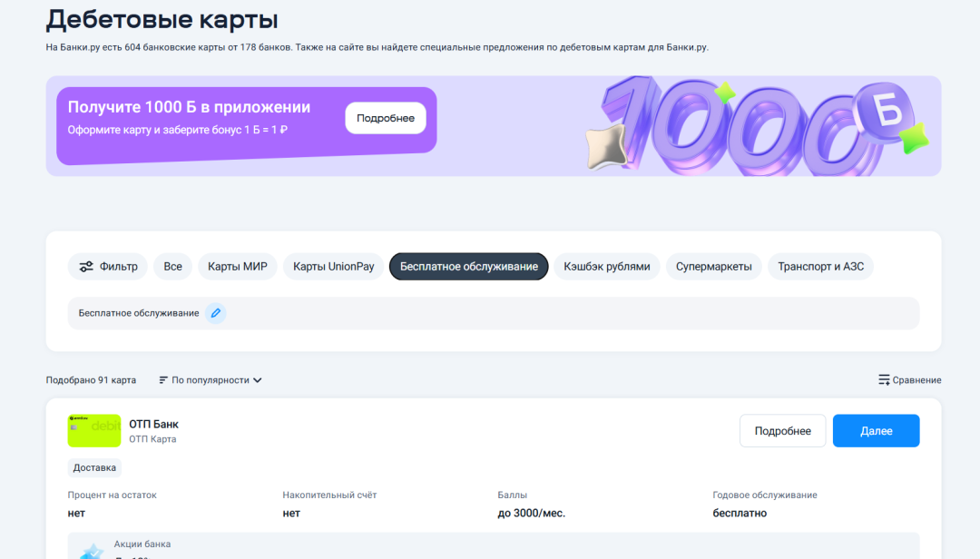The height and width of the screenshot is (559, 980).
Task: Open the green ОТП Карта thumbnail
Action: 94,431
